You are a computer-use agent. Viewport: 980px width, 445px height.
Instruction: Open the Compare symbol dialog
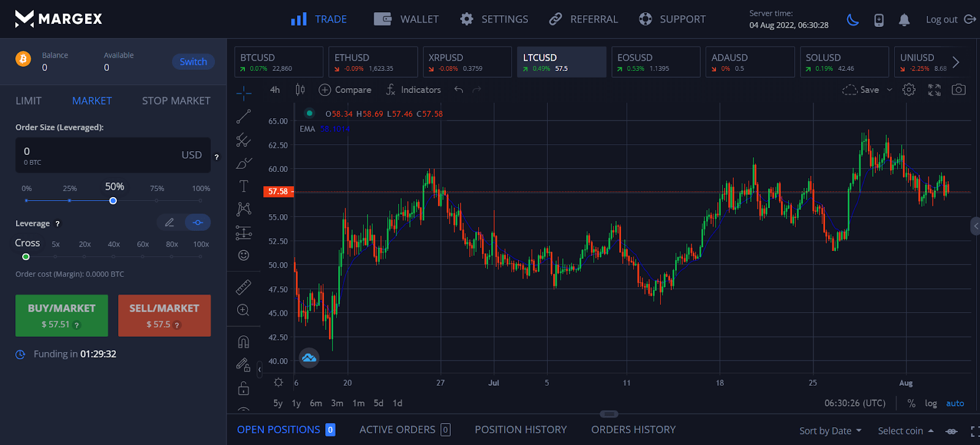pos(345,90)
